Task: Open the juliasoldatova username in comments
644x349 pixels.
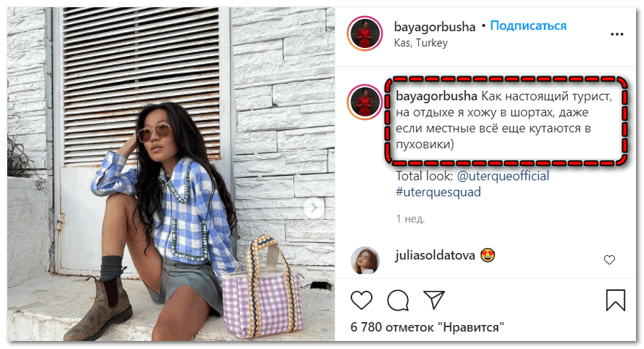Action: 435,255
